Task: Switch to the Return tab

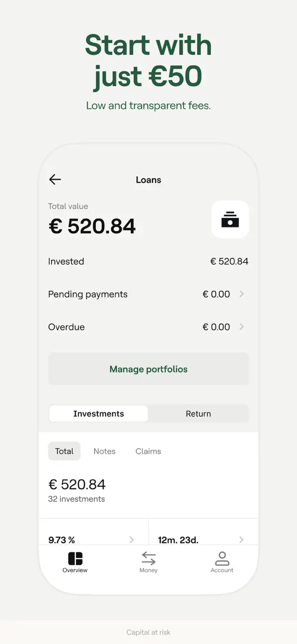Action: 198,413
